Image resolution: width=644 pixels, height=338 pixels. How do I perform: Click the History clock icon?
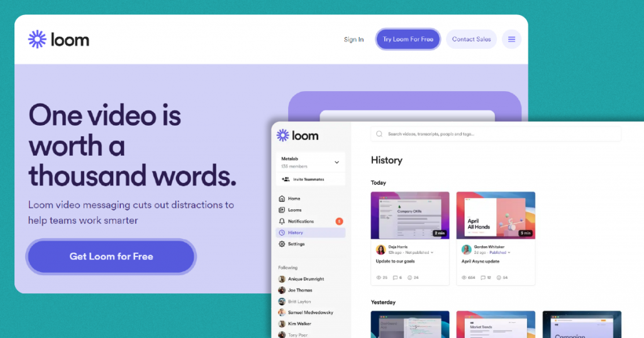282,232
